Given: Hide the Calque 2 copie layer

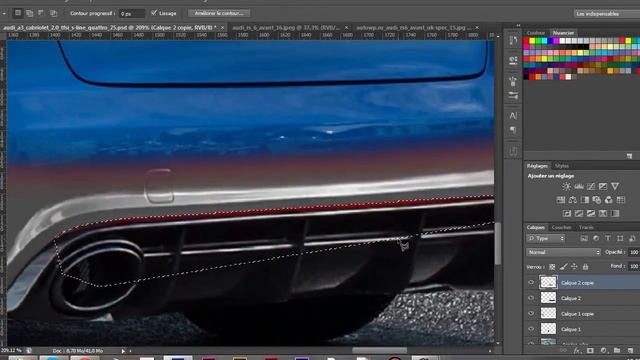Looking at the screenshot, I should pyautogui.click(x=531, y=282).
